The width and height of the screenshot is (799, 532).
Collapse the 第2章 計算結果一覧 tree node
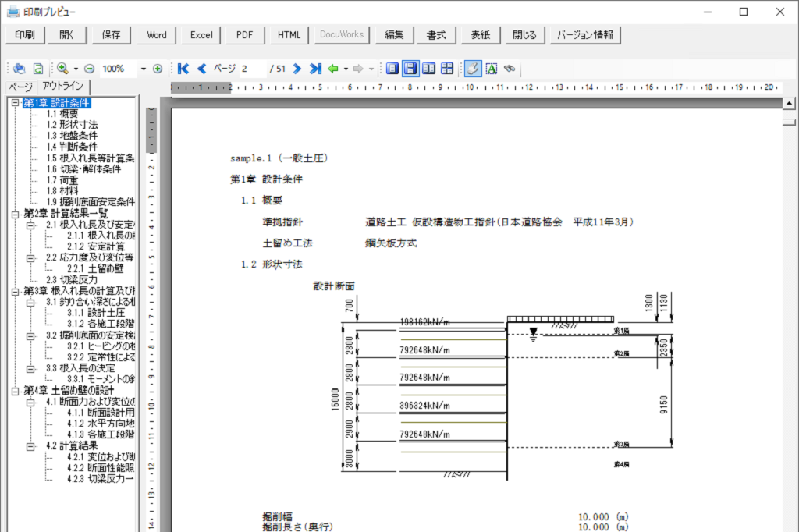point(16,214)
